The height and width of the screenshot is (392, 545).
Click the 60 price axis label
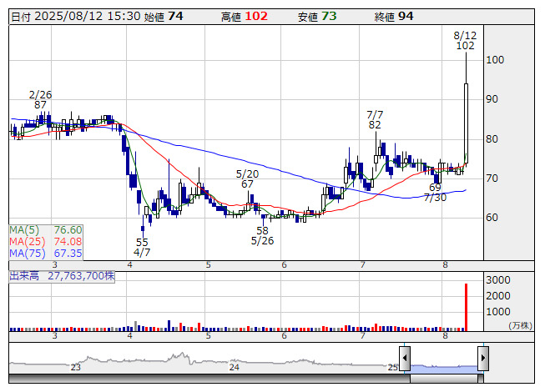pos(492,218)
